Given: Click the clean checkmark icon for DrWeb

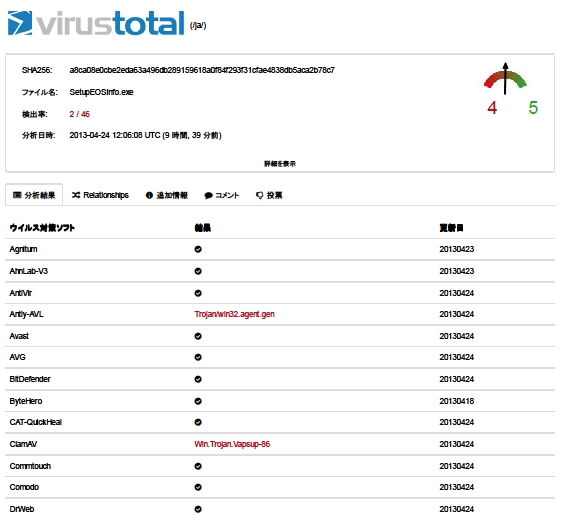Looking at the screenshot, I should pos(198,509).
